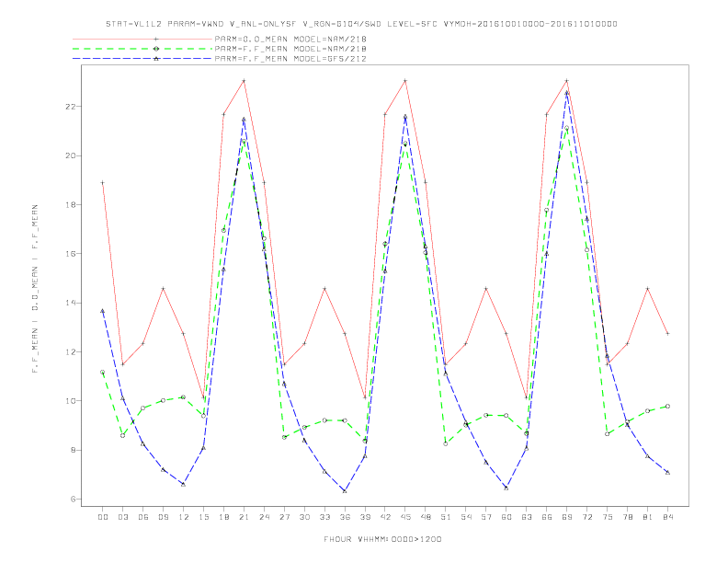Click x-axis tick label 21
Screen dimensions: 728x563
pos(244,517)
